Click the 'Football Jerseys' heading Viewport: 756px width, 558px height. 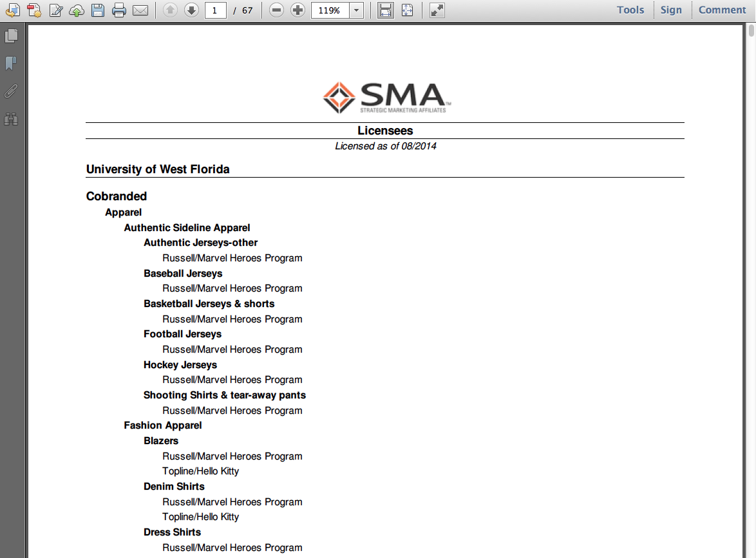[182, 335]
